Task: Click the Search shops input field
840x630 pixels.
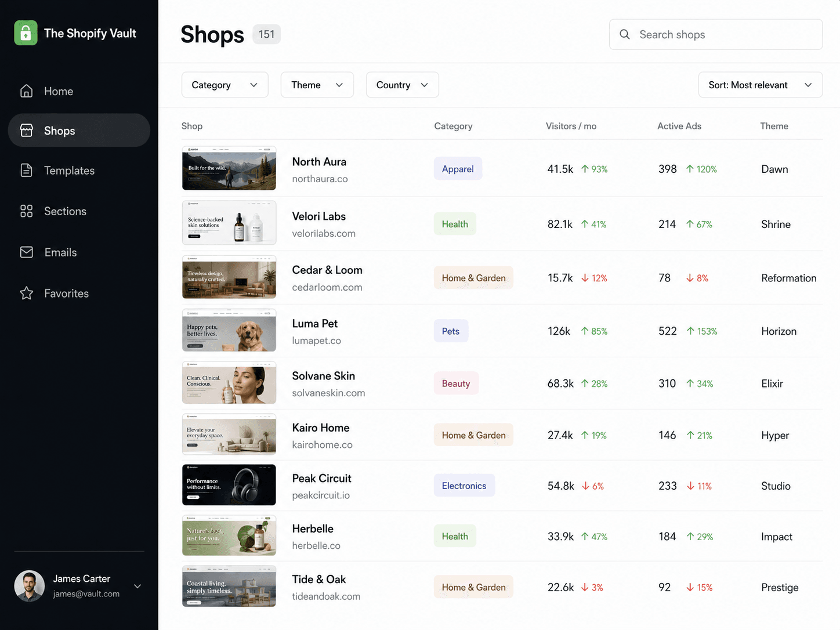Action: click(716, 34)
